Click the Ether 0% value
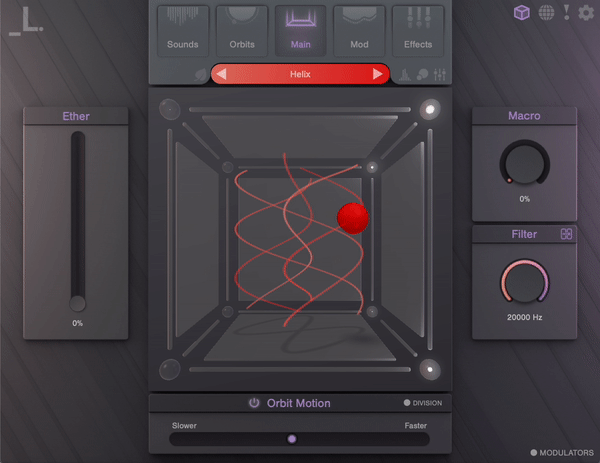This screenshot has height=463, width=600. pos(77,323)
